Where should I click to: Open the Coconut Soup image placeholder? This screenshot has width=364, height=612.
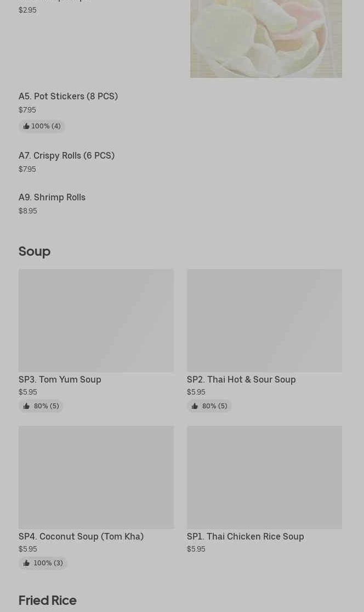click(96, 477)
